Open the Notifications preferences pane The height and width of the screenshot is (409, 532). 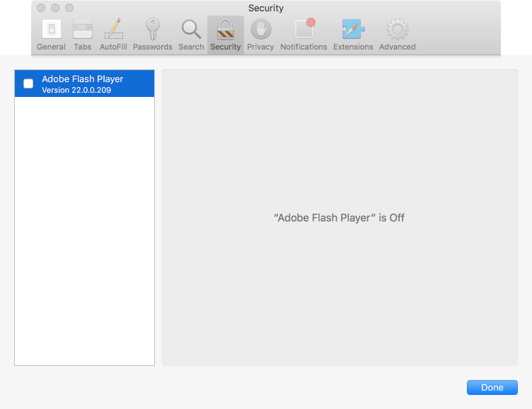click(303, 35)
